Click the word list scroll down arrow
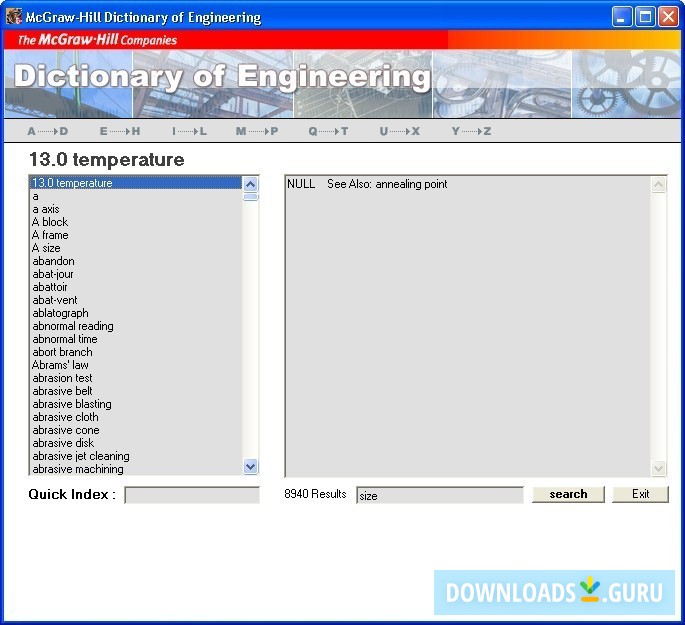685x625 pixels. [x=250, y=466]
